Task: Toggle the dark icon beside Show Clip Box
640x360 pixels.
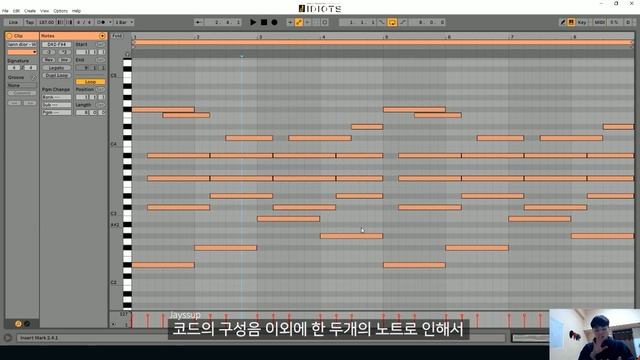Action: pos(27,324)
